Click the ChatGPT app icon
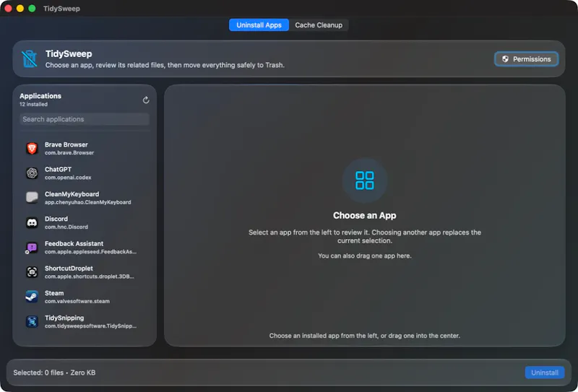 tap(32, 173)
